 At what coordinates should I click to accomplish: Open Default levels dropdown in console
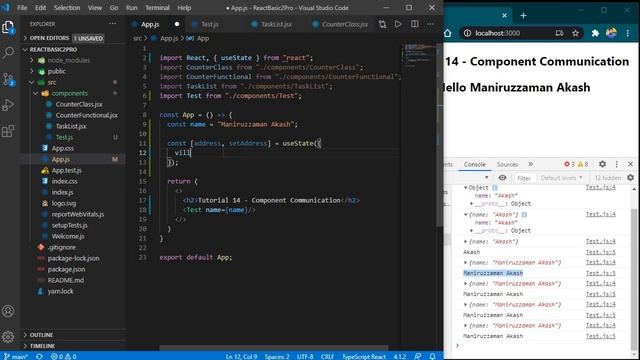(562, 178)
